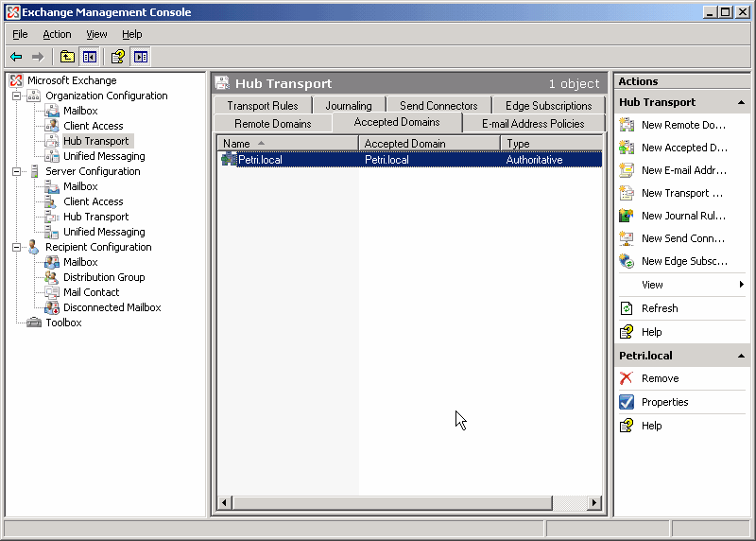Collapse the Recipient Configuration tree node
The image size is (756, 541).
coord(16,247)
